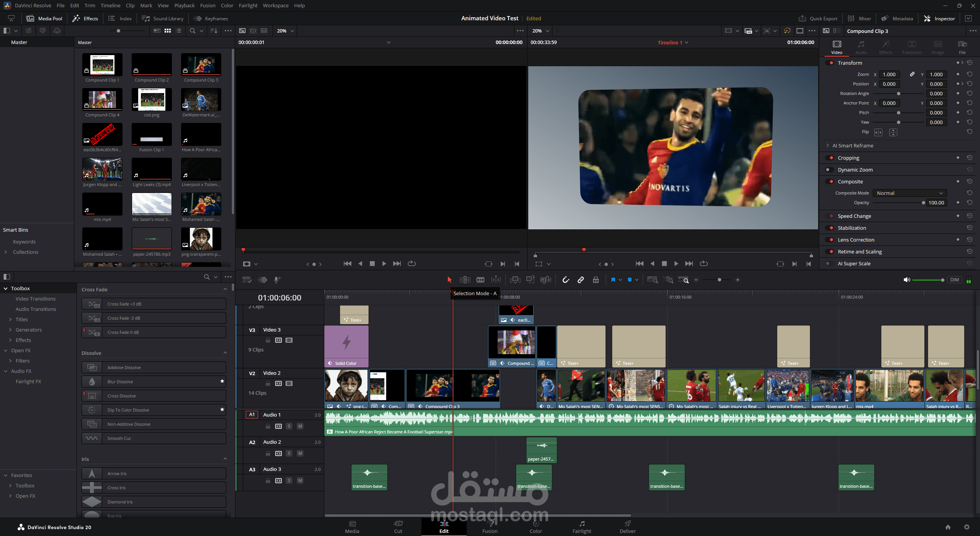Toggle the Lens Correction switch
This screenshot has width=980, height=536.
click(x=830, y=240)
